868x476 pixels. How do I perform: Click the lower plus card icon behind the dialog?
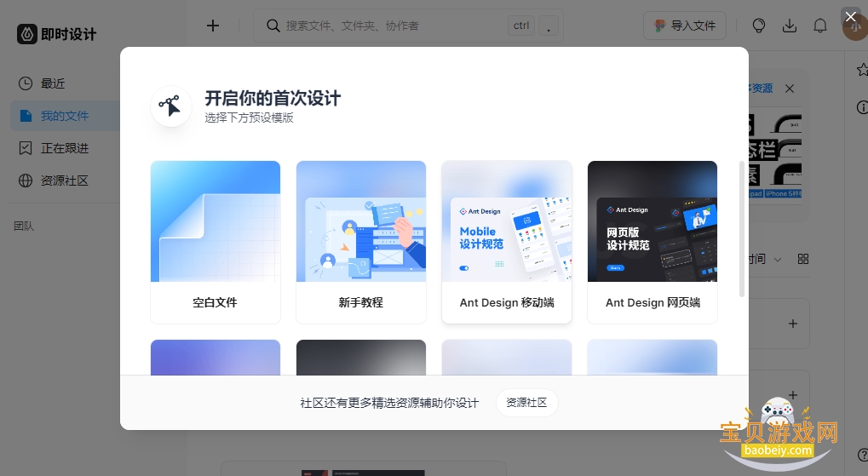pos(793,394)
